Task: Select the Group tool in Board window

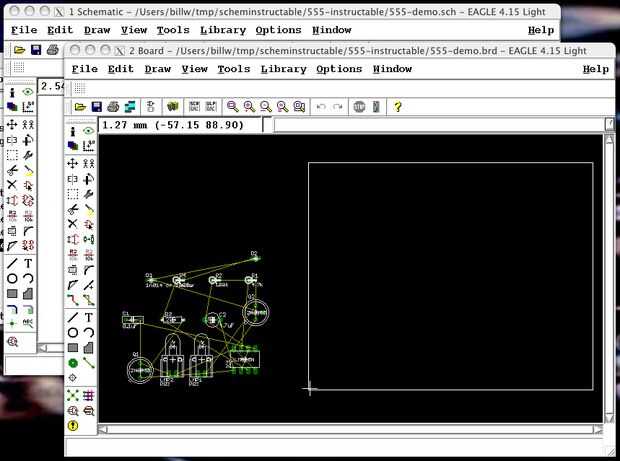Action: (x=73, y=194)
